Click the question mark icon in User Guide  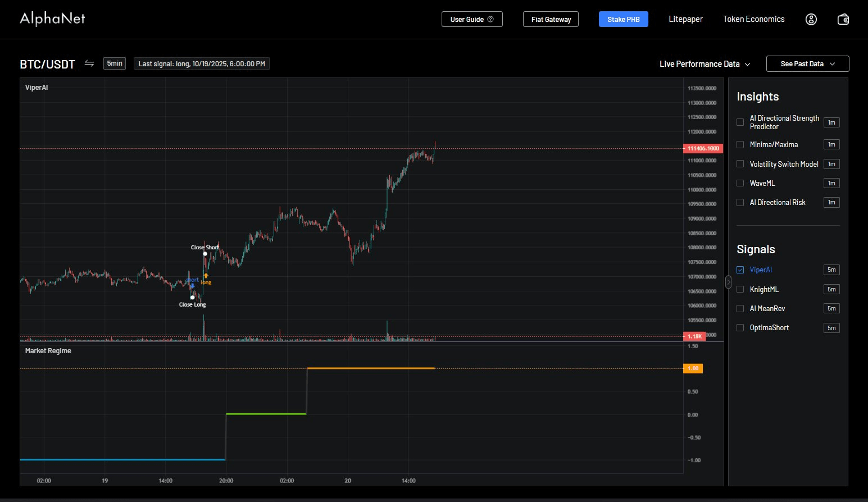(x=490, y=19)
